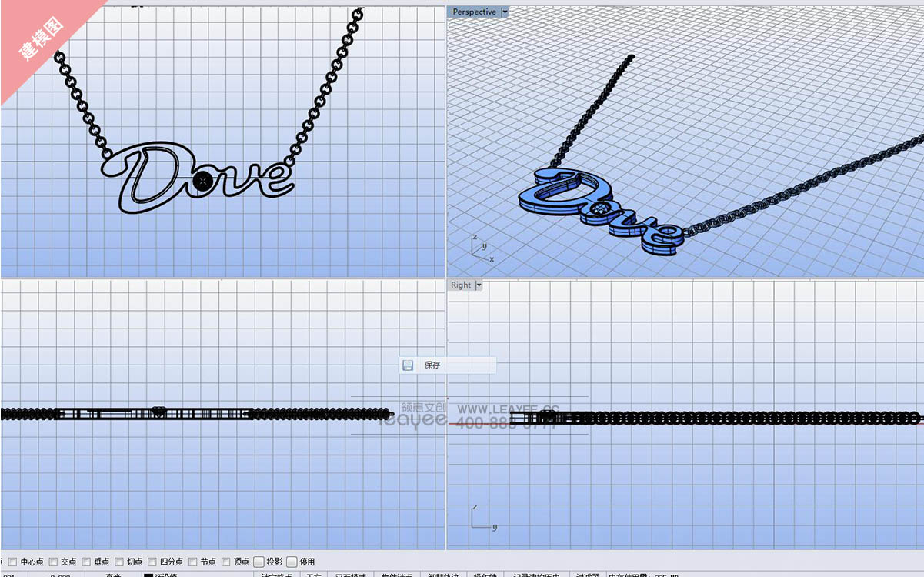Enable the 中心点 object snap checkbox
The image size is (924, 577).
point(12,562)
